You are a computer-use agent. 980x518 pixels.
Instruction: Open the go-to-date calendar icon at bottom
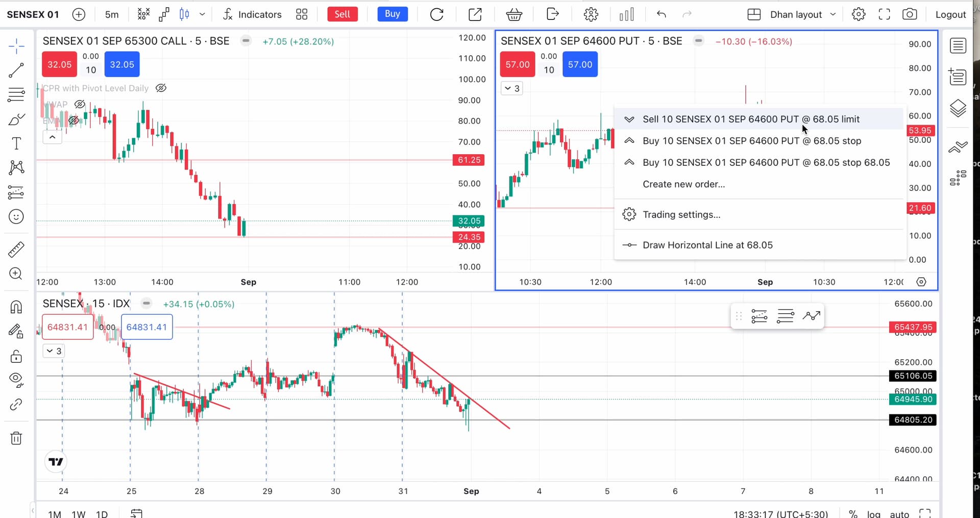coord(136,513)
